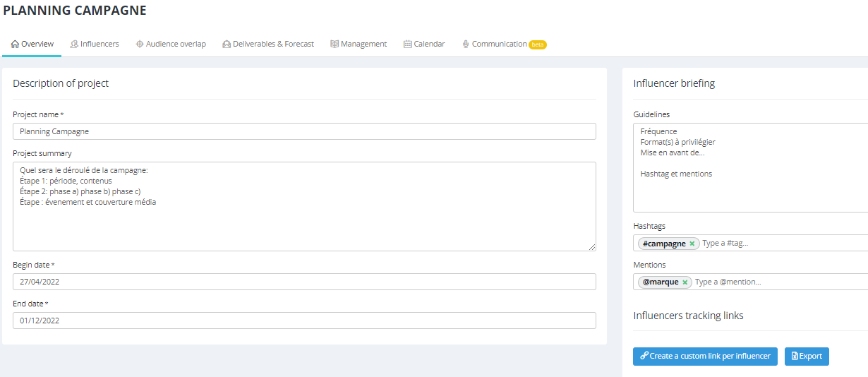Click the Management tab book icon
Image resolution: width=868 pixels, height=377 pixels.
click(334, 44)
